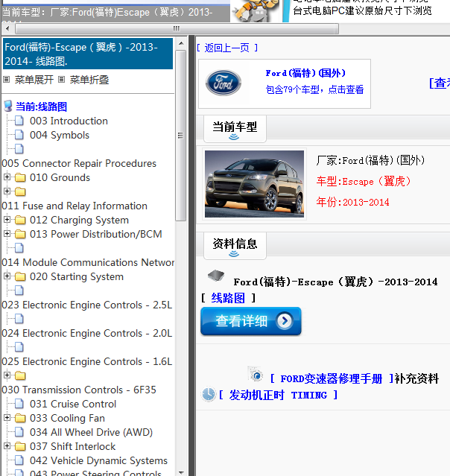Viewport: 450px width, 476px height.
Task: Click the 菜单展开 expand-all icon
Action: click(x=7, y=80)
